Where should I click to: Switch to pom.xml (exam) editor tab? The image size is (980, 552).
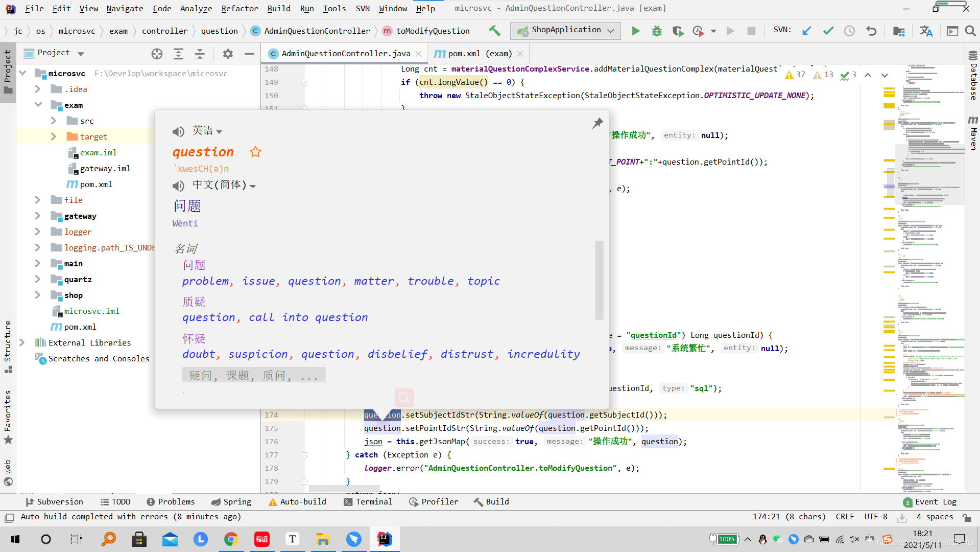point(480,53)
